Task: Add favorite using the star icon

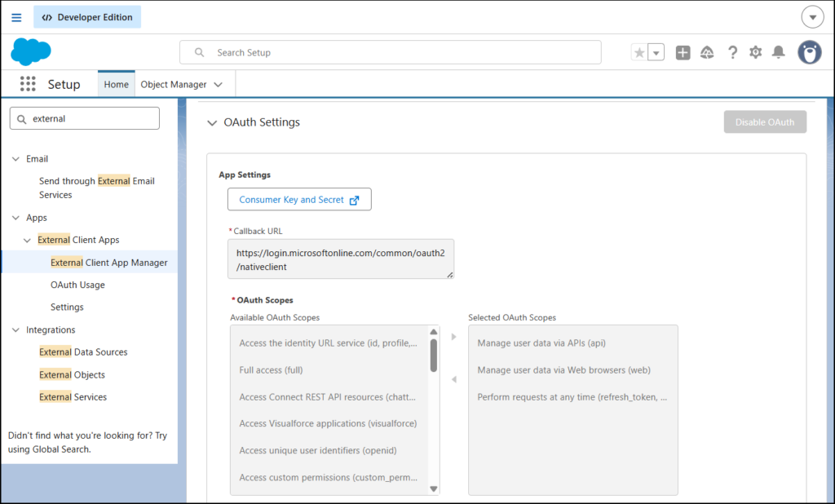Action: click(639, 51)
